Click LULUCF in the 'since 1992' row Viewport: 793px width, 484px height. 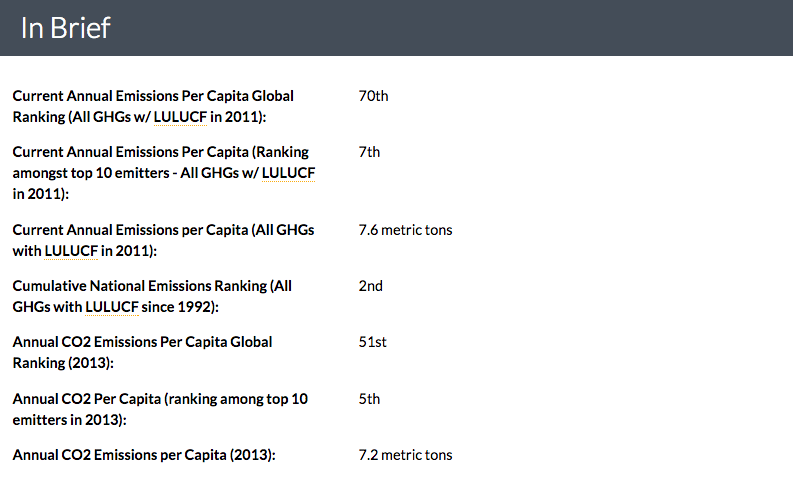[x=112, y=307]
